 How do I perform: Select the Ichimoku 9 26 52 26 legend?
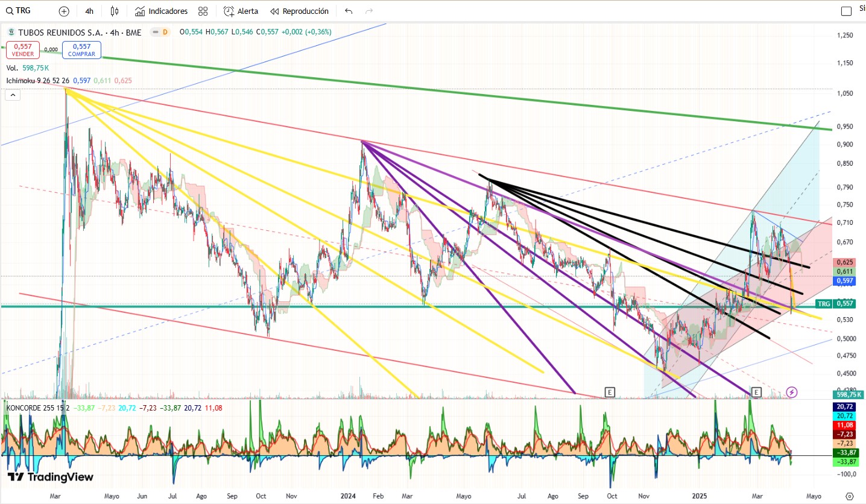pos(40,80)
